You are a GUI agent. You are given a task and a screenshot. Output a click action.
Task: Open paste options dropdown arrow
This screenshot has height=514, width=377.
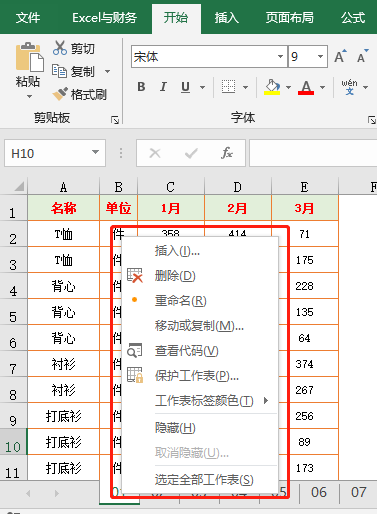(x=29, y=97)
